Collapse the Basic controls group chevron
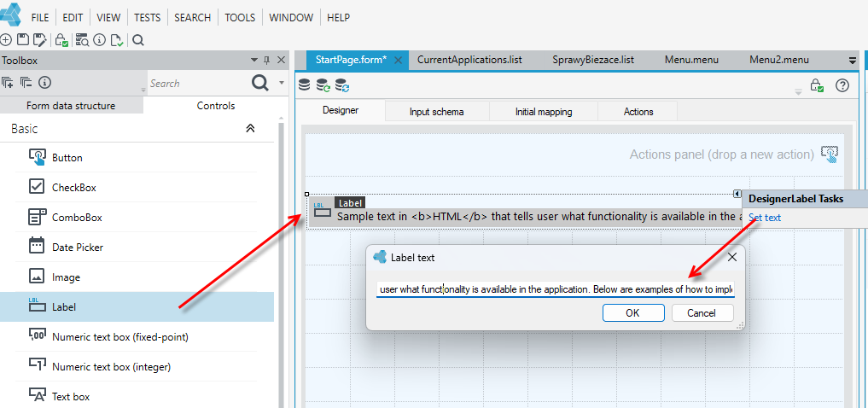Screen dimensions: 868x408 pos(250,128)
